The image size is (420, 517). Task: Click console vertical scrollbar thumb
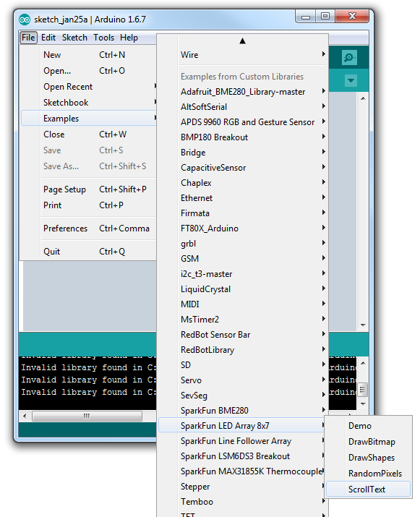[363, 390]
